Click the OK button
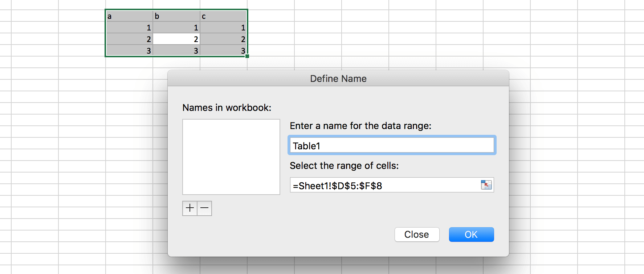This screenshot has height=274, width=644. pos(471,234)
